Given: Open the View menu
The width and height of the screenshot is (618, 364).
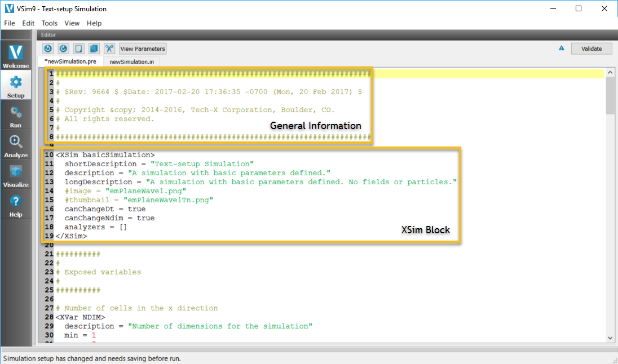Looking at the screenshot, I should tap(72, 23).
